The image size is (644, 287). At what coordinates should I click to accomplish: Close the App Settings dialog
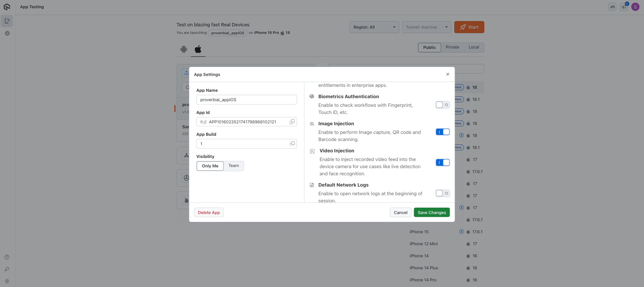pos(447,74)
